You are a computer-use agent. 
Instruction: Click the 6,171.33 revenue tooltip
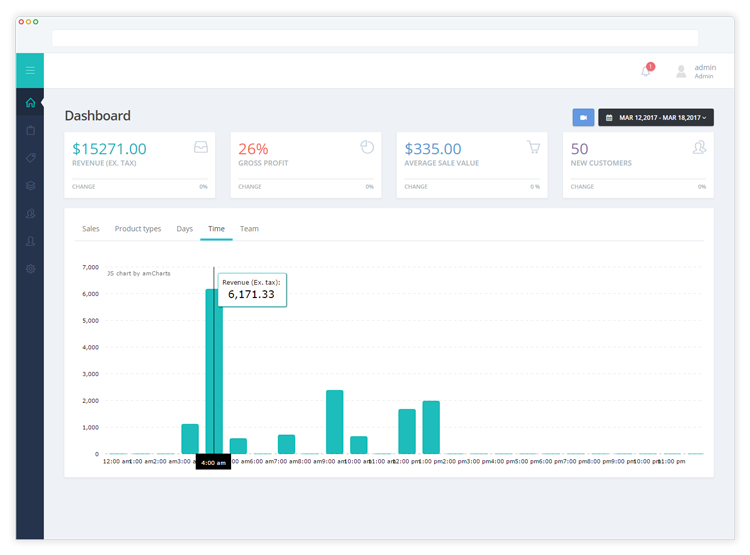pos(252,290)
